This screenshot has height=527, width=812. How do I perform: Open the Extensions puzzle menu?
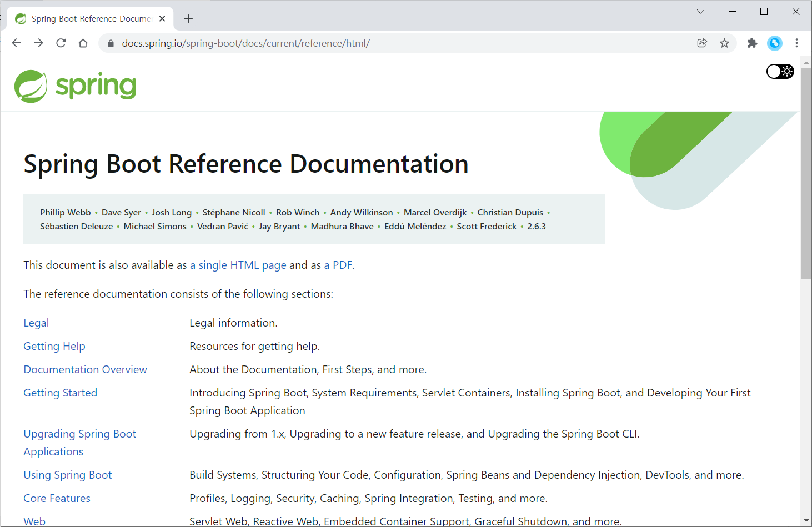pyautogui.click(x=752, y=43)
